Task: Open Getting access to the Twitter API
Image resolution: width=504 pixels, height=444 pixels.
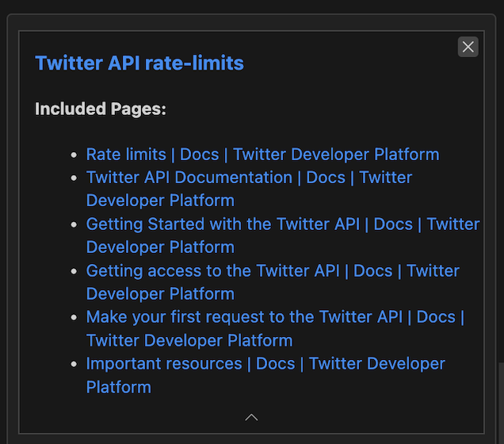Action: 273,270
